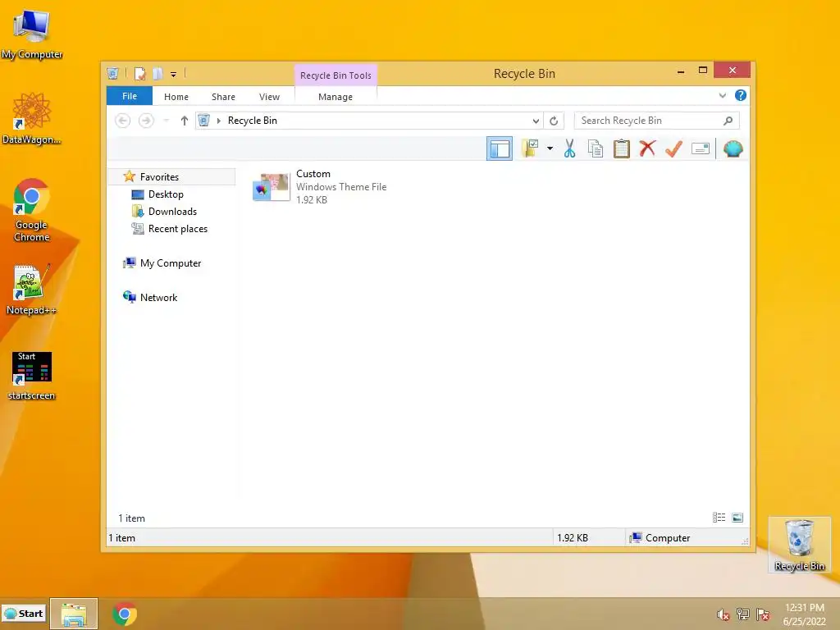Click the orange checkmark Properties icon
The width and height of the screenshot is (840, 630).
673,148
